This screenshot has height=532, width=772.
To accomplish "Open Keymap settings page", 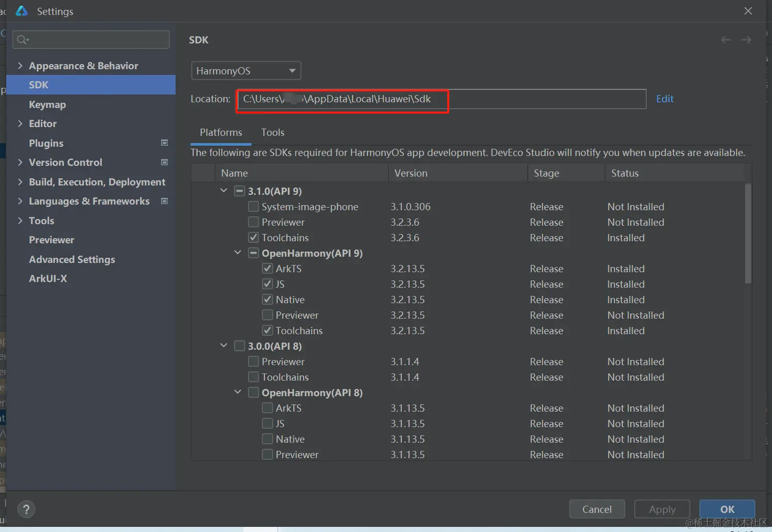I will 48,104.
